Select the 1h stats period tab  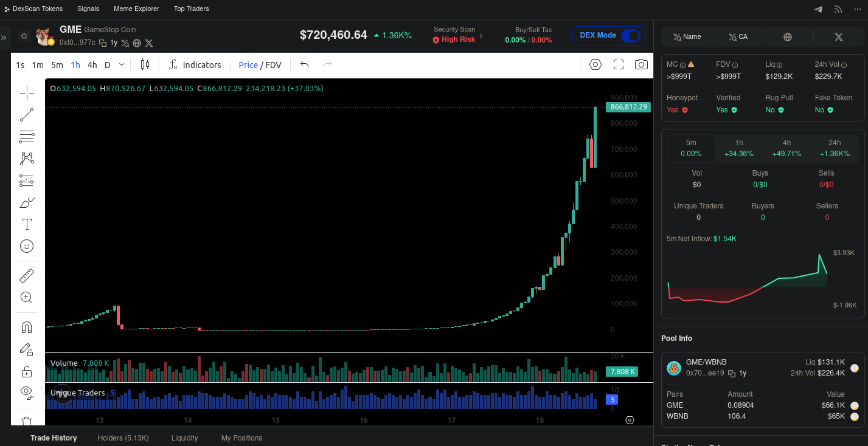pos(739,148)
